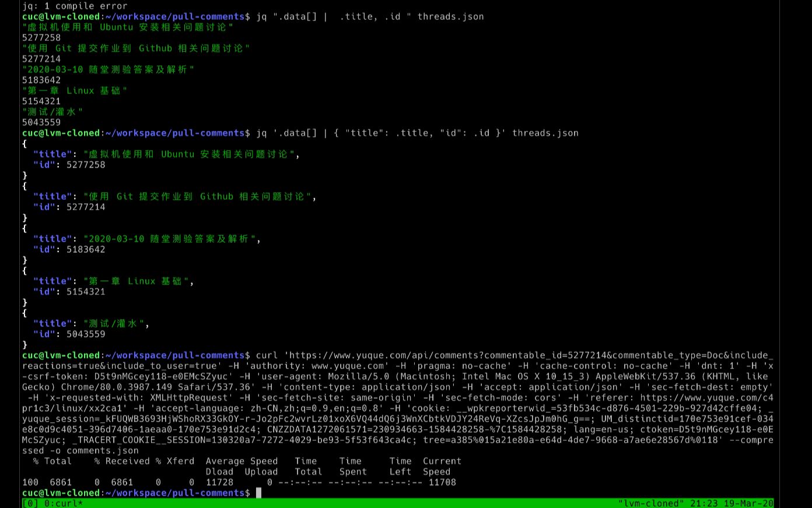Click JSON "id" value 5277258

[86, 165]
